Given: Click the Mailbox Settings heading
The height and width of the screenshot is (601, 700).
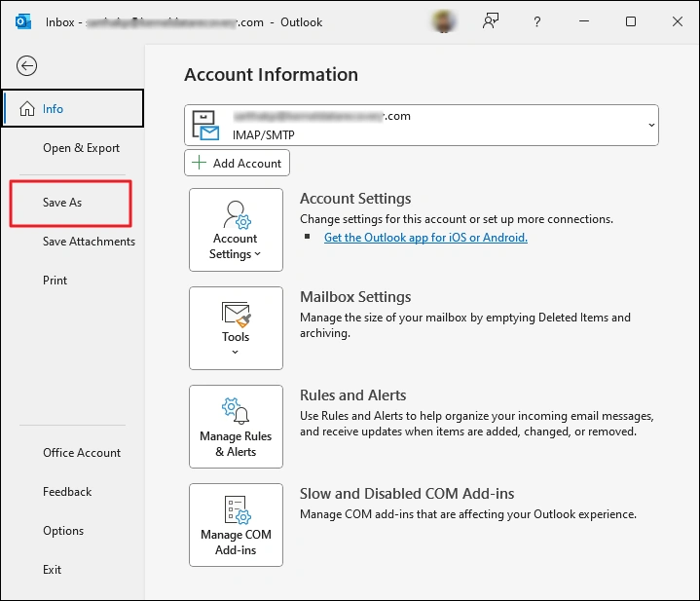Looking at the screenshot, I should [x=355, y=297].
